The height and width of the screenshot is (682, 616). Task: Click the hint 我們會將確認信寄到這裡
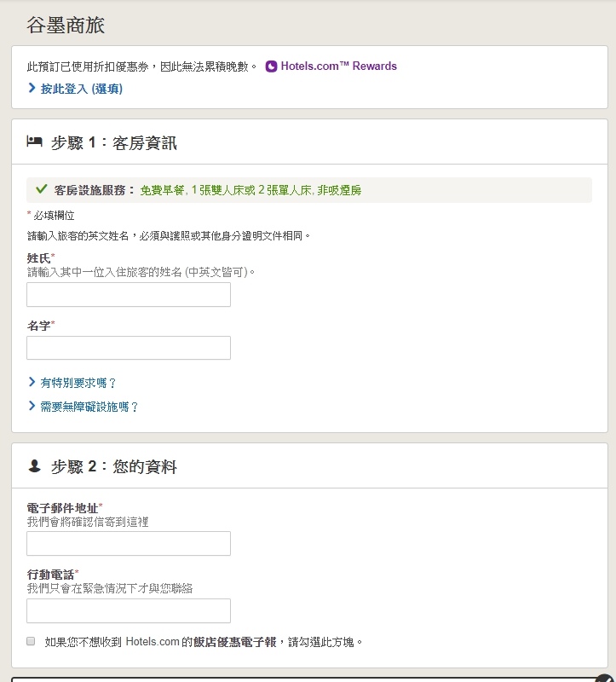pyautogui.click(x=88, y=522)
